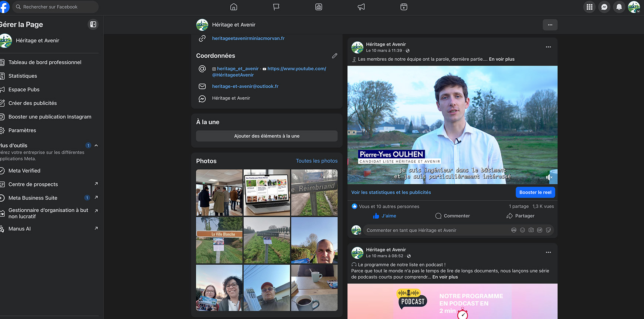Open the apps grid menu
Screen dimensions: 644x319
(x=589, y=7)
